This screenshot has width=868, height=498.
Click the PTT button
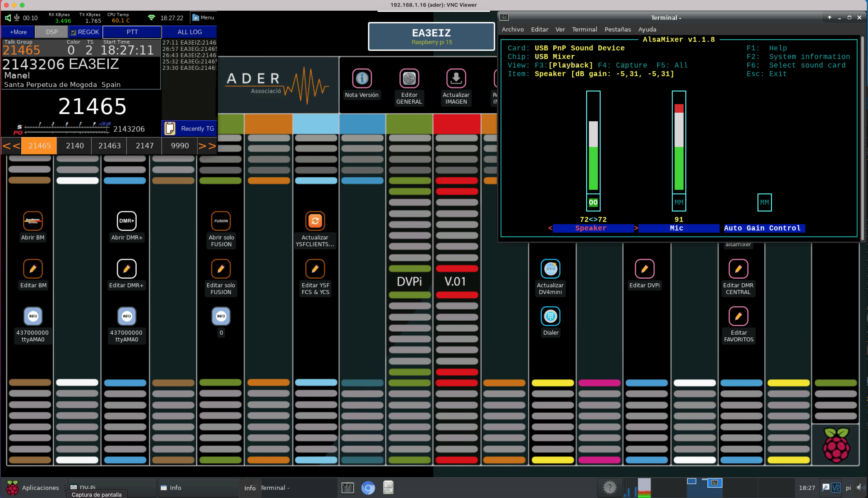tap(132, 32)
